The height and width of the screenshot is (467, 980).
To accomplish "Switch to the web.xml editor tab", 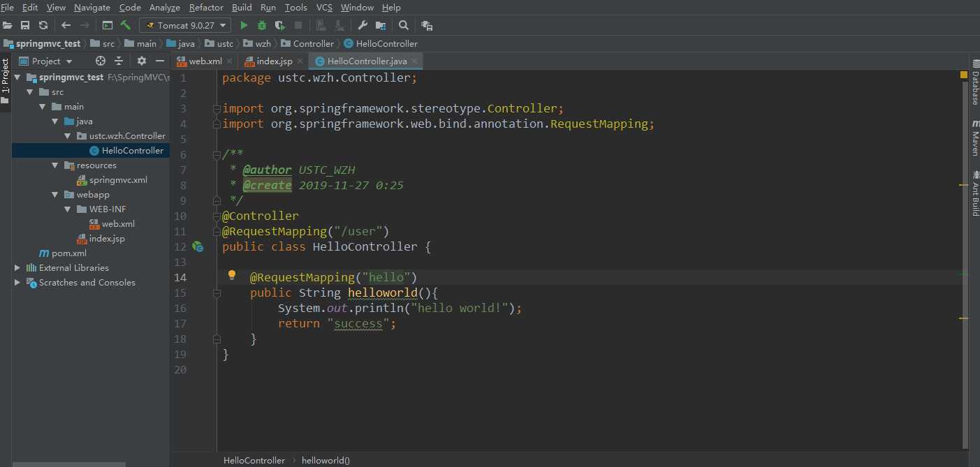I will [x=205, y=61].
